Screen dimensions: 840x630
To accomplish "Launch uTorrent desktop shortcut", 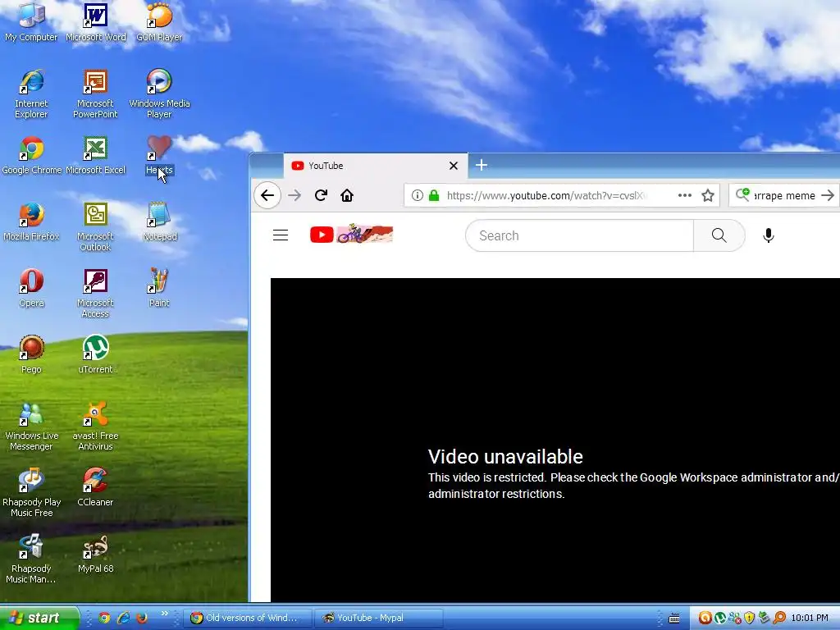I will [95, 354].
